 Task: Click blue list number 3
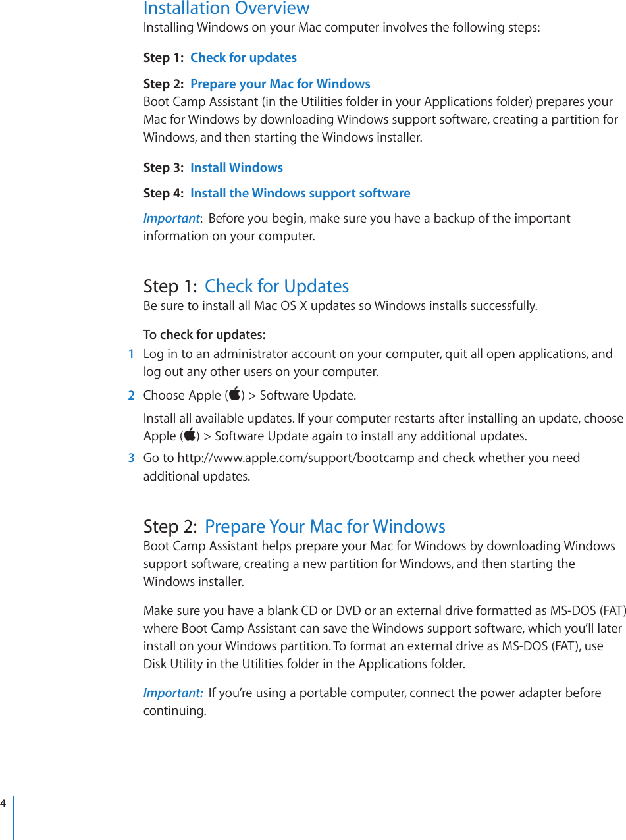pos(132,458)
